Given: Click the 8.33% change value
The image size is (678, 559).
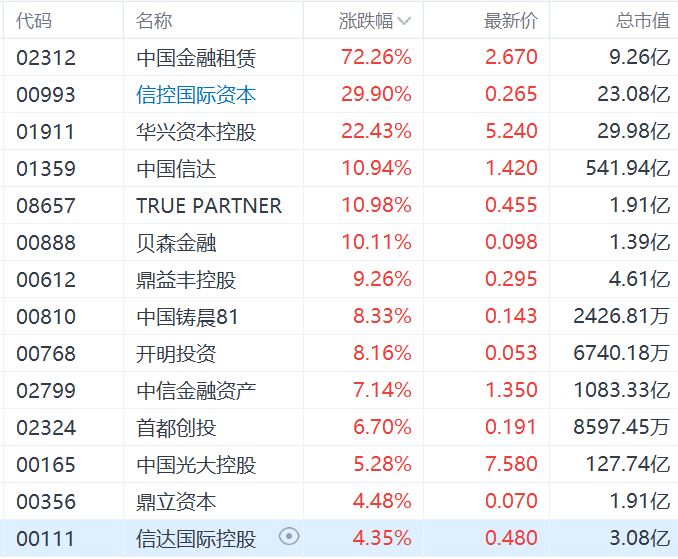Looking at the screenshot, I should coord(382,316).
